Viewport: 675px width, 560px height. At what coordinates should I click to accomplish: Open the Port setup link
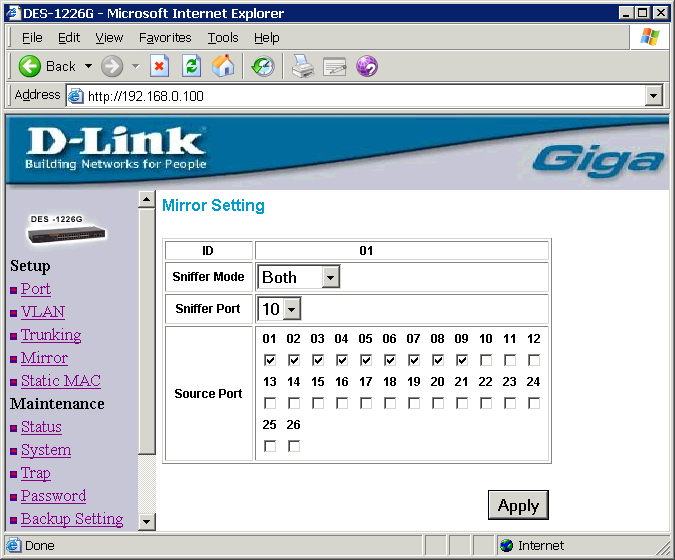pos(36,288)
